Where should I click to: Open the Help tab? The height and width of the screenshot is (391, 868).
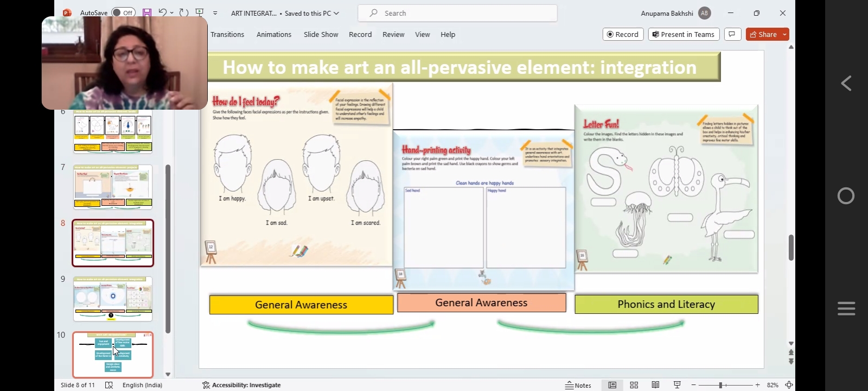coord(448,34)
